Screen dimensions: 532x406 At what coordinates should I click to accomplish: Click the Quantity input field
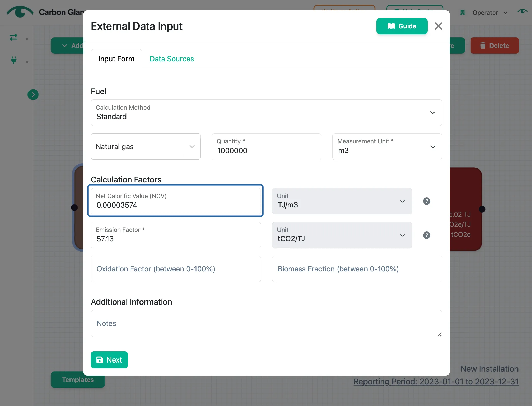(x=266, y=147)
